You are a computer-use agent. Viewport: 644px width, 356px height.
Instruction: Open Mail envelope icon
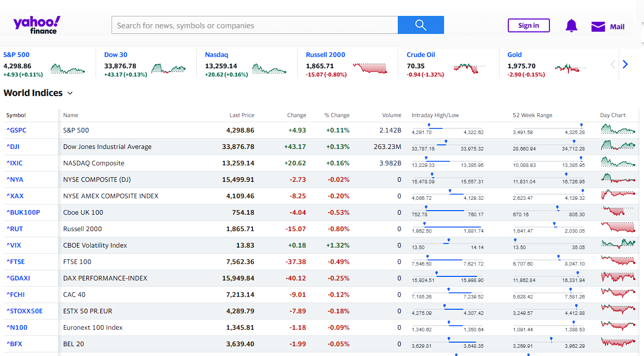598,27
